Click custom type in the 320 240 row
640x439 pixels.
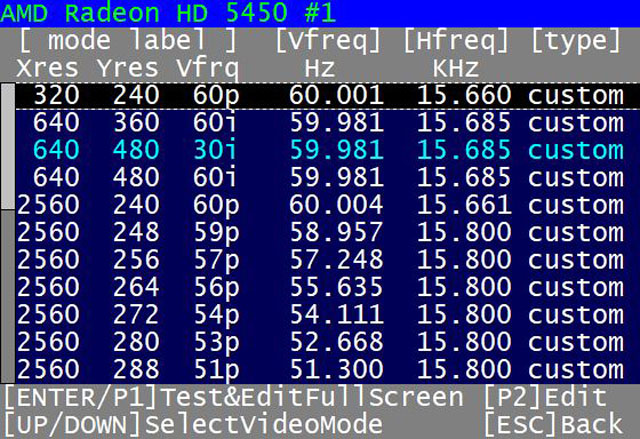pos(576,96)
